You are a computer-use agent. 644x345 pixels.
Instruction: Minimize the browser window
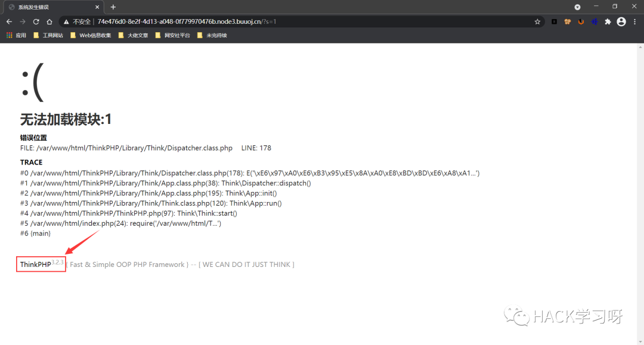tap(596, 6)
